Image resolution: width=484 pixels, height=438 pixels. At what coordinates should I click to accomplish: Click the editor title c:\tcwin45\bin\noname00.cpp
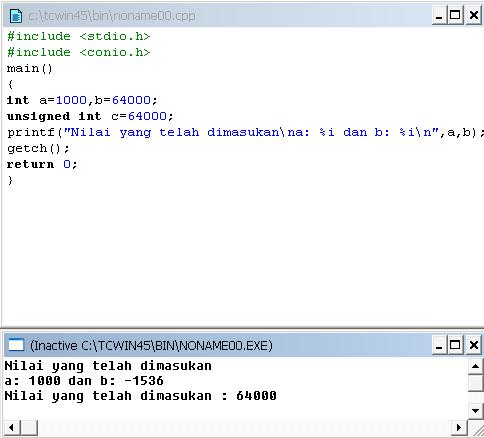pos(112,16)
